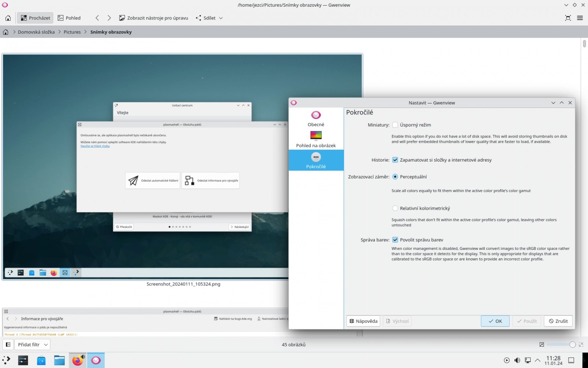Click the Výchozí defaults button

(397, 321)
